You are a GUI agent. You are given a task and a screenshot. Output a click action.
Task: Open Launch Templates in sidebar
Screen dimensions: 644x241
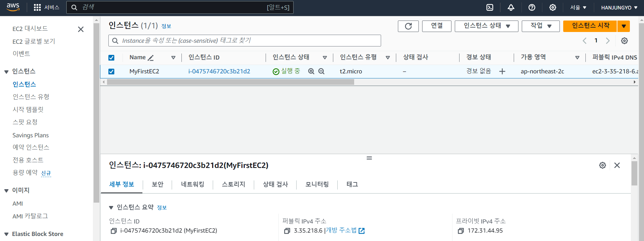click(x=28, y=110)
